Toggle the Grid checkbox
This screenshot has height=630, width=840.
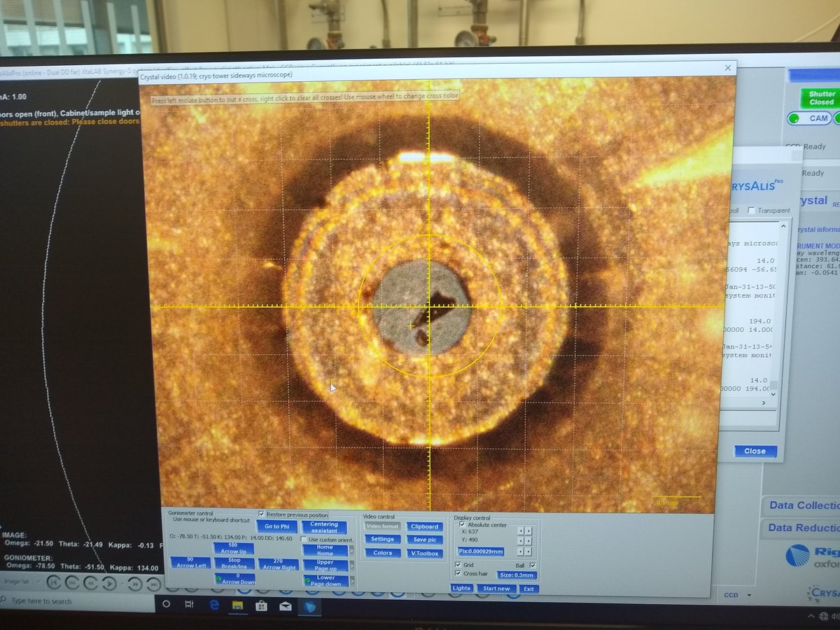(x=458, y=564)
